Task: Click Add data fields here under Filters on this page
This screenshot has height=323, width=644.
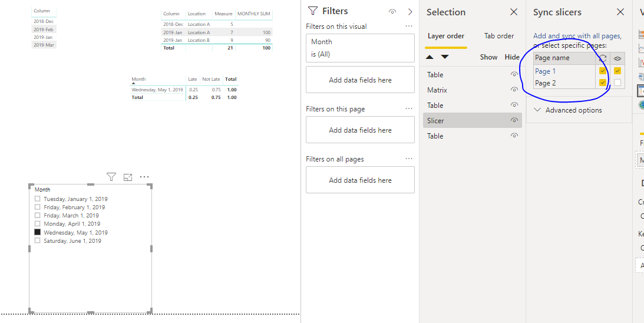Action: point(360,130)
